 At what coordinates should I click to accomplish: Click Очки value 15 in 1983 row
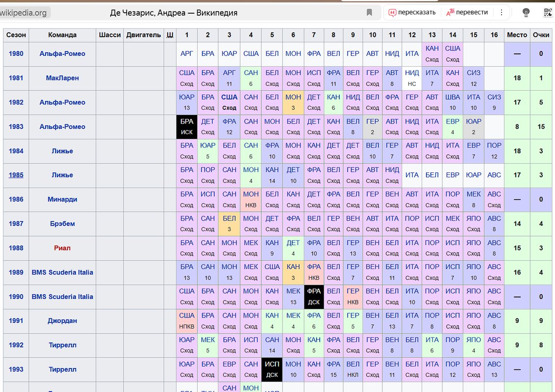541,126
